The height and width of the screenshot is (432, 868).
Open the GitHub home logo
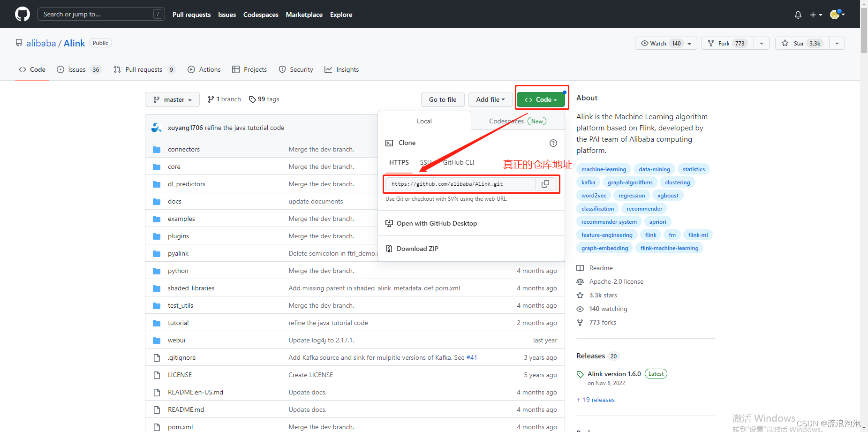23,14
